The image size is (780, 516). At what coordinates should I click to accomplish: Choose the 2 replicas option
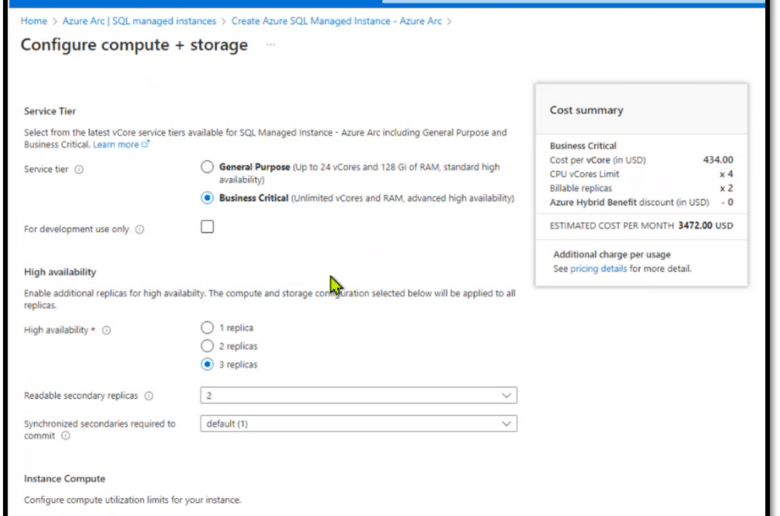click(207, 346)
